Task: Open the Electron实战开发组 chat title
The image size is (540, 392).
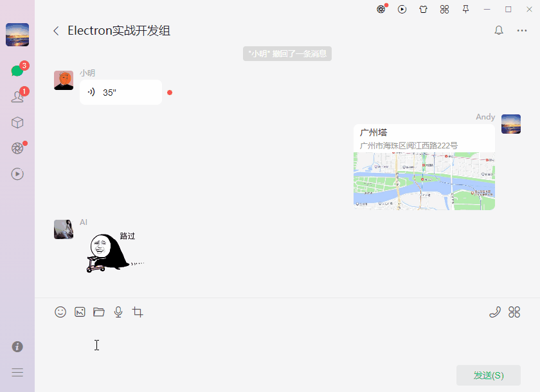Action: [x=119, y=30]
